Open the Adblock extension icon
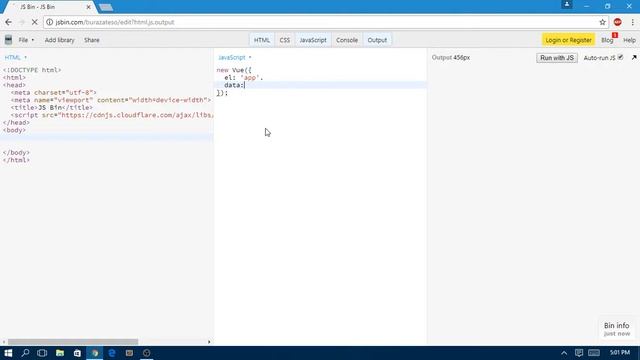Image resolution: width=640 pixels, height=360 pixels. coord(618,22)
